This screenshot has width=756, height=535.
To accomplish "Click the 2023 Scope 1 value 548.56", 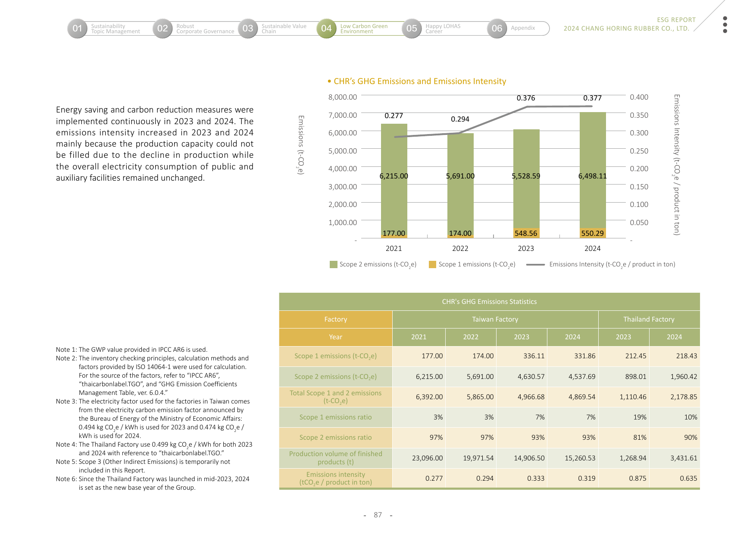I will 526,233.
